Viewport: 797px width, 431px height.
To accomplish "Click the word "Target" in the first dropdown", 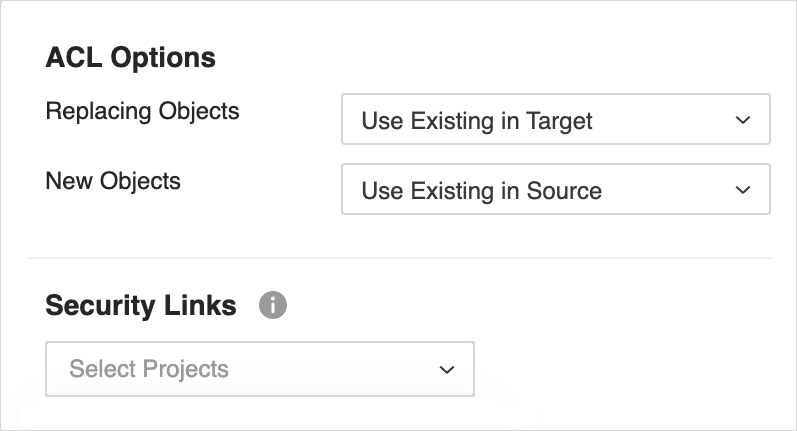I will 559,121.
